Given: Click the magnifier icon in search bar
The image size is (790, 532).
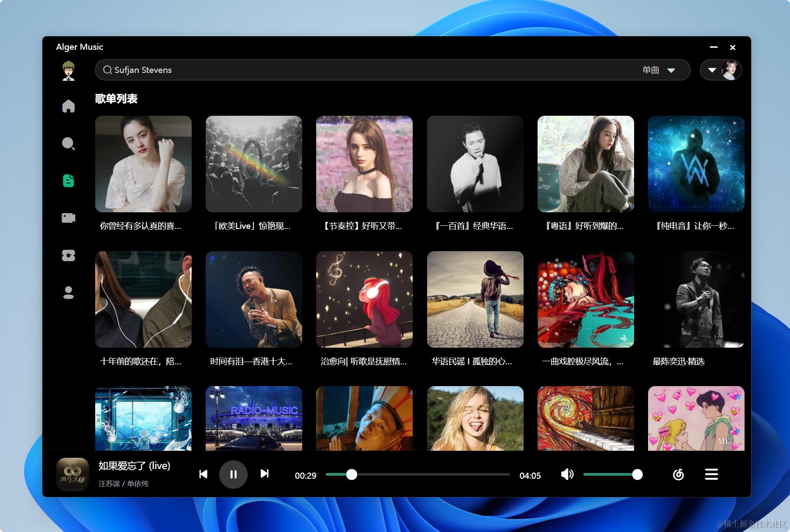Looking at the screenshot, I should [x=107, y=70].
